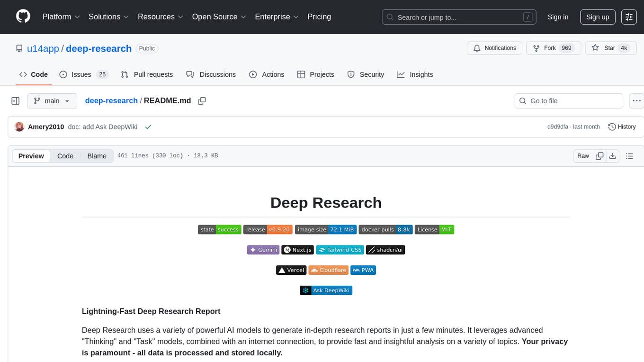Click the Ask DeepWiki badge
This screenshot has height=362, width=644.
tap(326, 290)
